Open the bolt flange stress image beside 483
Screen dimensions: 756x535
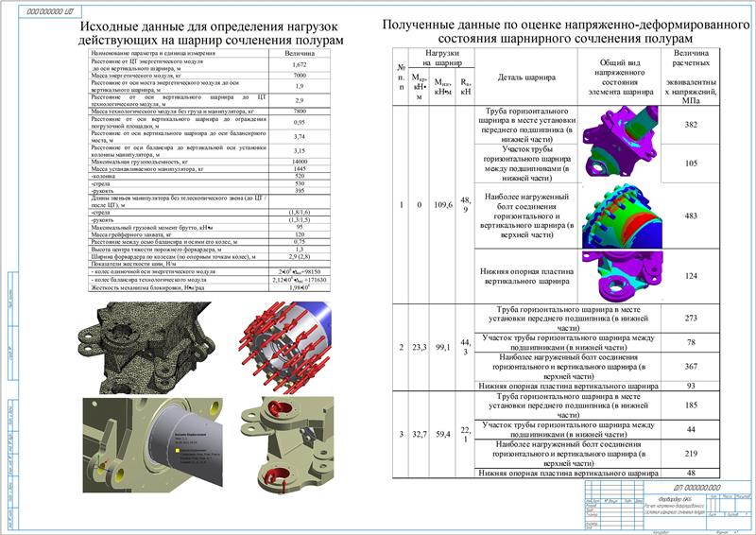pos(621,216)
